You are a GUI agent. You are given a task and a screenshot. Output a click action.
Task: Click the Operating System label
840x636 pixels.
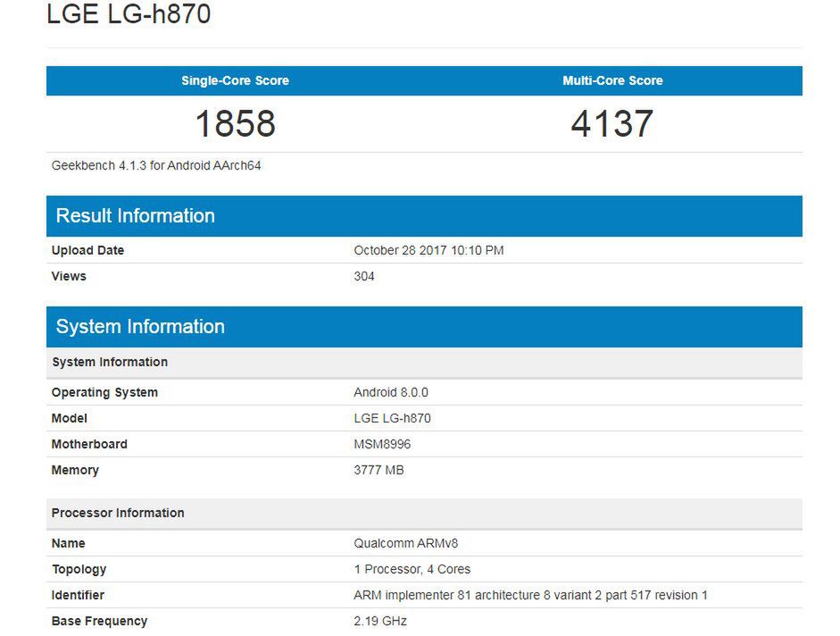(104, 392)
